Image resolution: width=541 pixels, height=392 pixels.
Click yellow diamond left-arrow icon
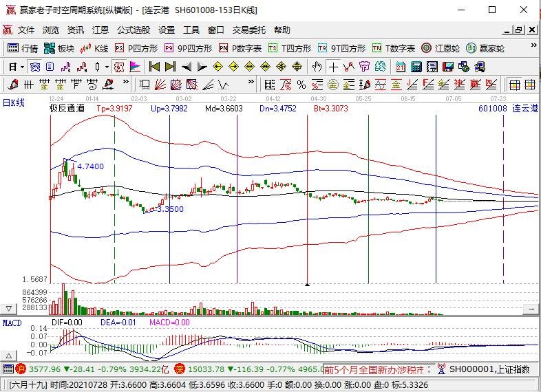coord(218,67)
